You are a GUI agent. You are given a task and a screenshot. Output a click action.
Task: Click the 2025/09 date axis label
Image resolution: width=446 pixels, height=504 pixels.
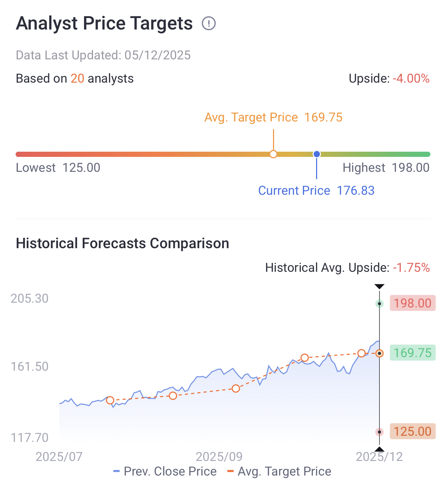pos(219,456)
